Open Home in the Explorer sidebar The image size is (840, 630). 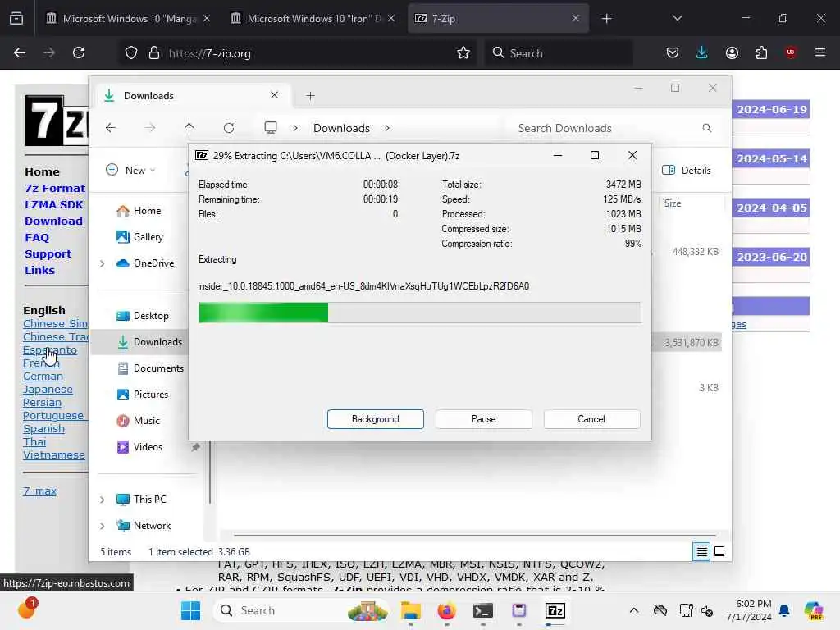click(x=139, y=211)
